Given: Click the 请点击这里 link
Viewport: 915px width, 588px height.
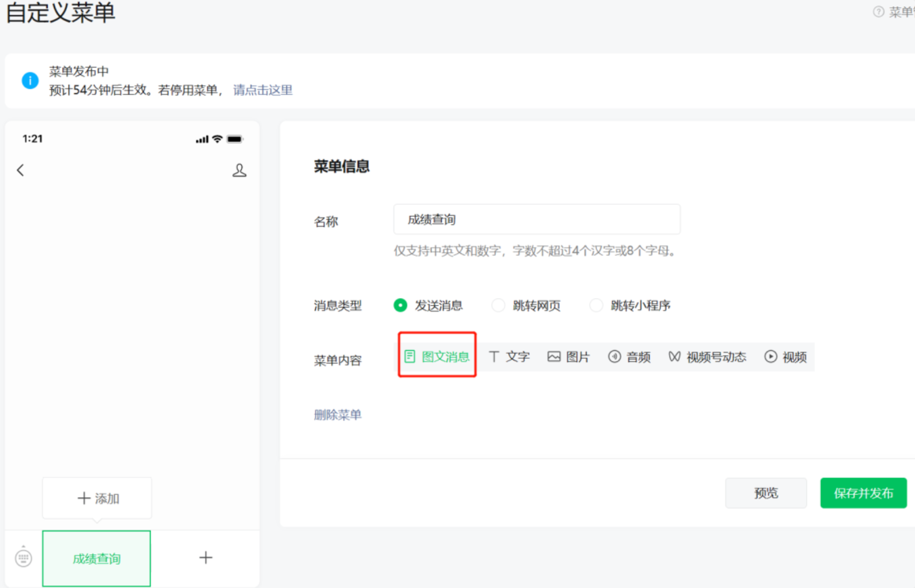Looking at the screenshot, I should 263,90.
